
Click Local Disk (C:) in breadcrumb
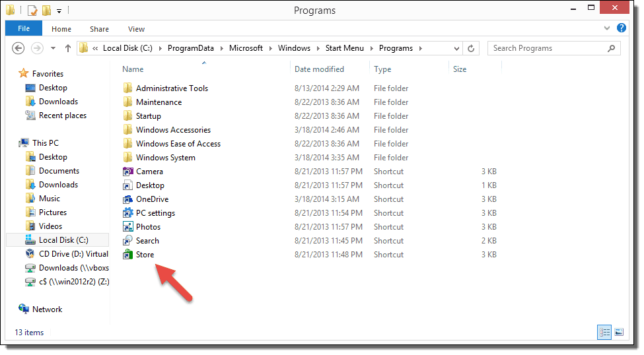[x=127, y=48]
